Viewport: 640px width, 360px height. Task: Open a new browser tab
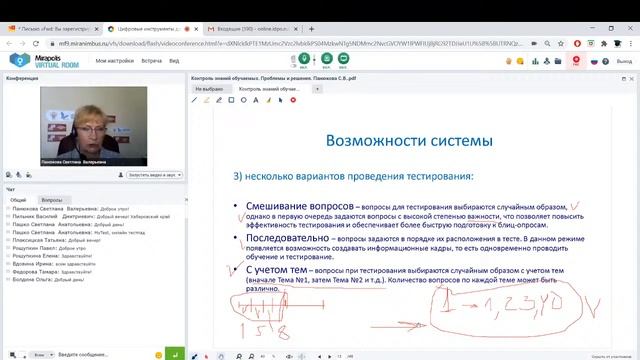pos(311,29)
